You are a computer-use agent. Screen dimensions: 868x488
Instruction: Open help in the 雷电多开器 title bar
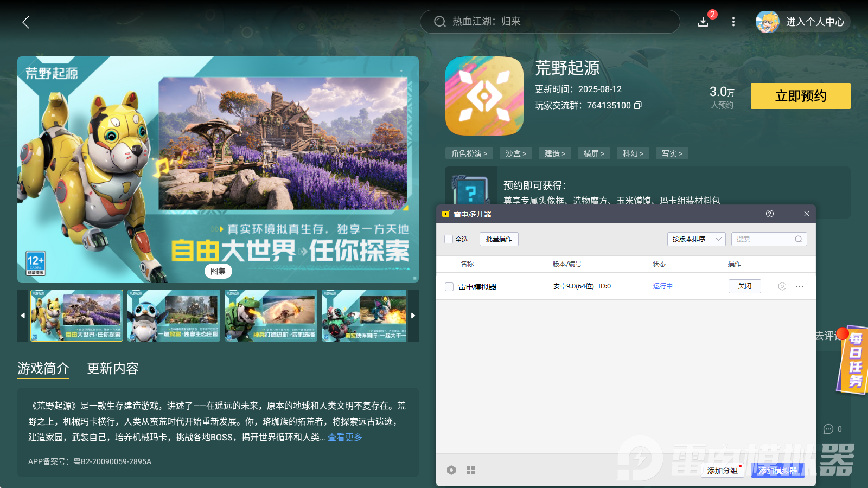click(769, 214)
